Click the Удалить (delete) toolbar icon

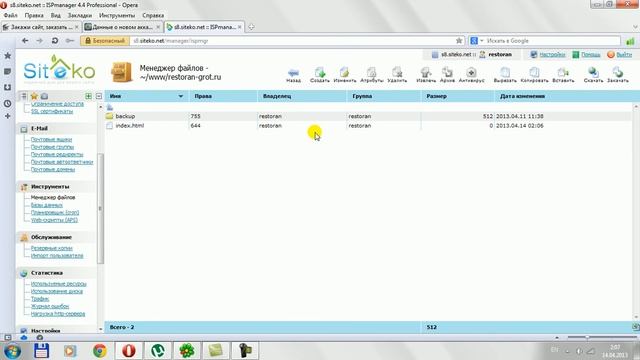tap(397, 75)
